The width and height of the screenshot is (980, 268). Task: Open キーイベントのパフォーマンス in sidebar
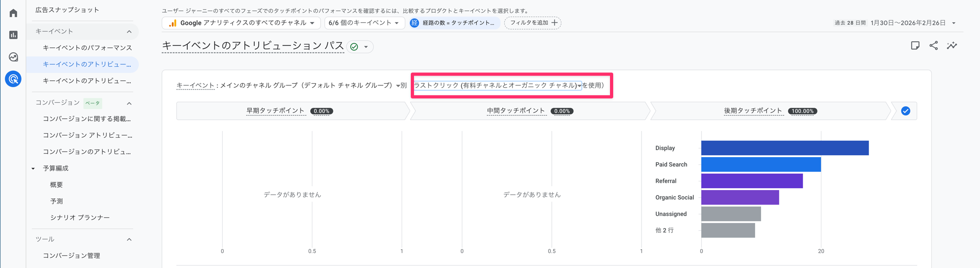click(x=87, y=48)
